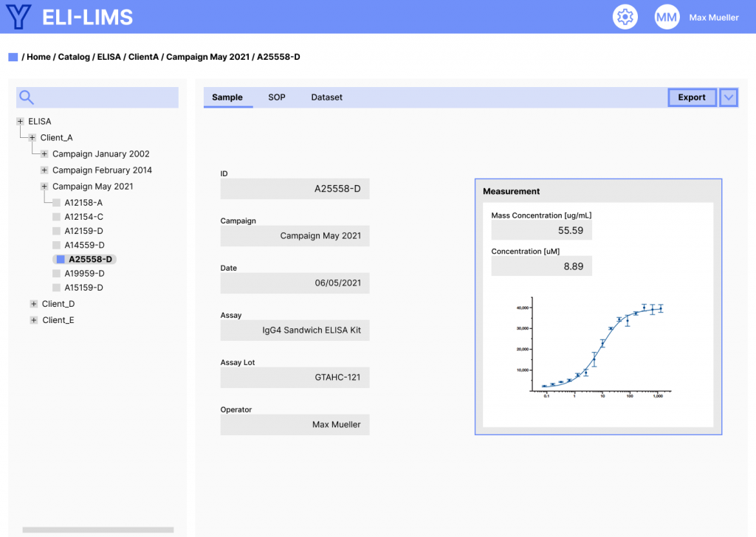Click the MM user avatar
Image resolution: width=756 pixels, height=537 pixels.
click(667, 17)
